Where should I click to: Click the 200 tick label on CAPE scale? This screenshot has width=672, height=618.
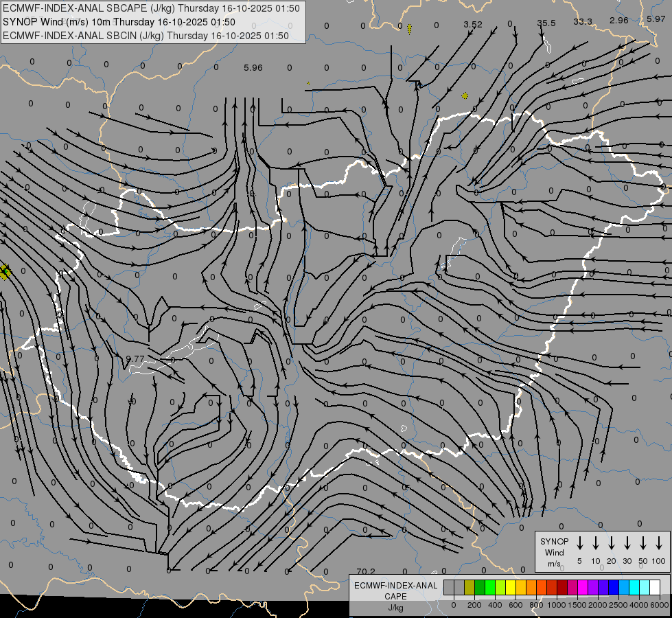click(474, 605)
